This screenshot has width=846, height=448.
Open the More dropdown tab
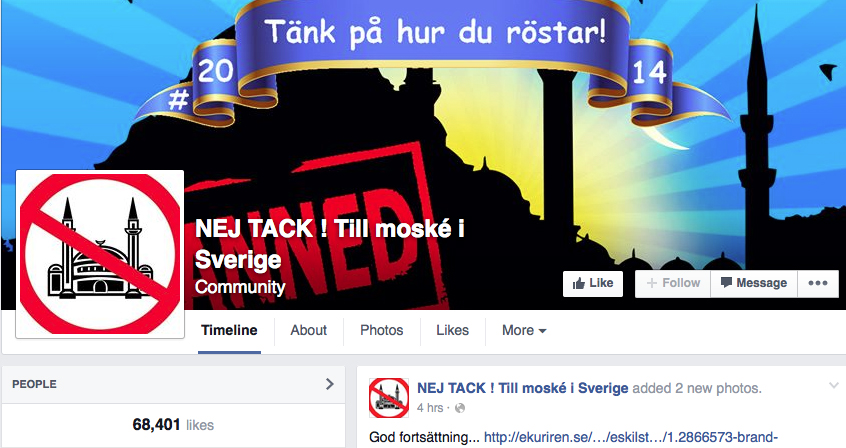click(x=523, y=330)
